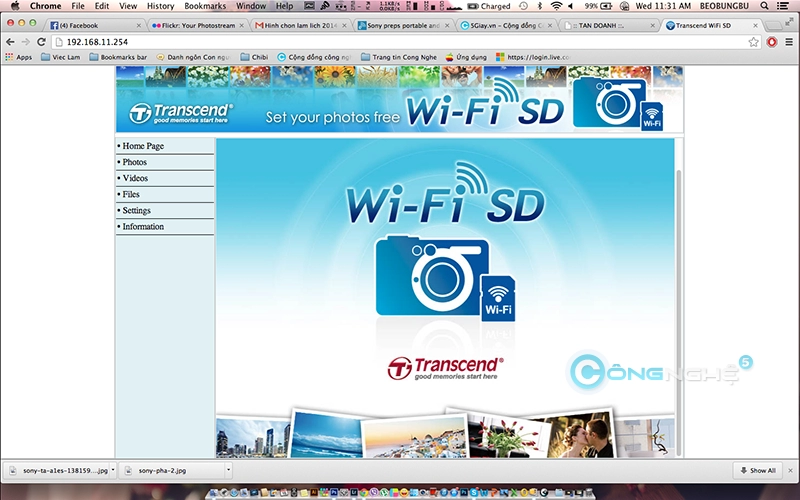The image size is (800, 500).
Task: Open Spotlight search magnifier icon
Action: (764, 6)
